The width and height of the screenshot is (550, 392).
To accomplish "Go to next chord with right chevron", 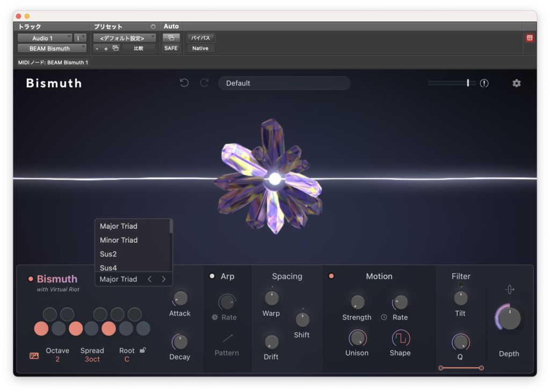I will (x=163, y=279).
